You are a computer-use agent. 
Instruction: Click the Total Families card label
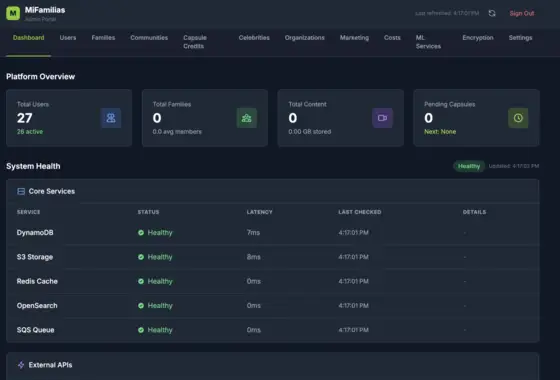point(172,104)
